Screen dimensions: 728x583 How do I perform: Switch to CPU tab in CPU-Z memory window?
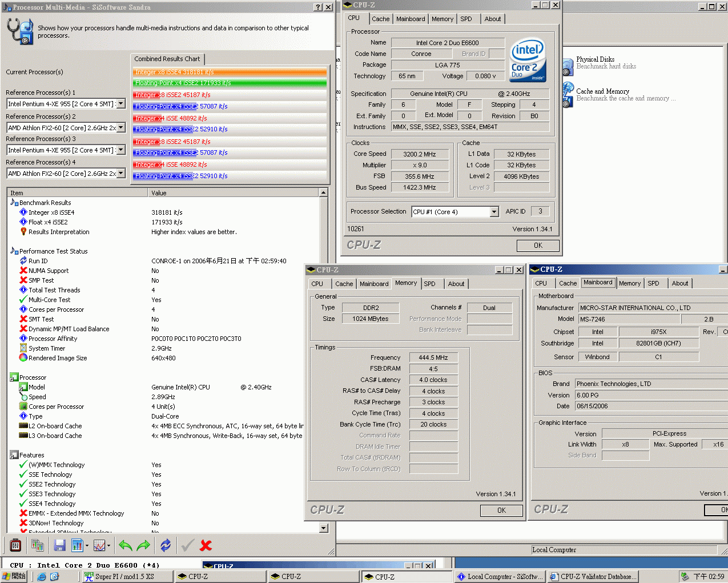coord(317,284)
